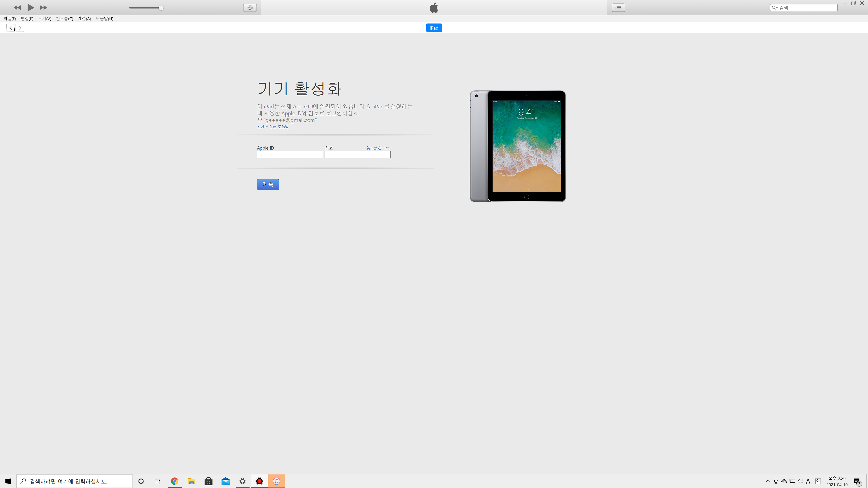Open Chrome from the taskbar
This screenshot has height=488, width=868.
pos(175,481)
